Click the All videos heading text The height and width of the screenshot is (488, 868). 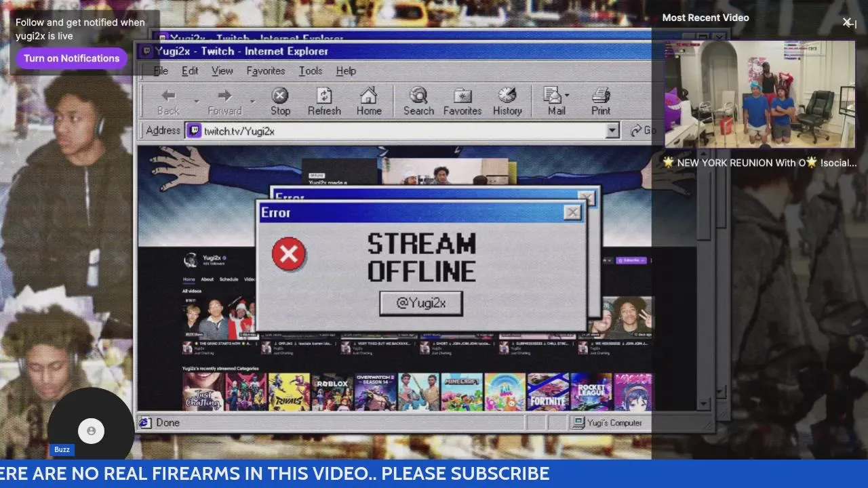(x=191, y=291)
